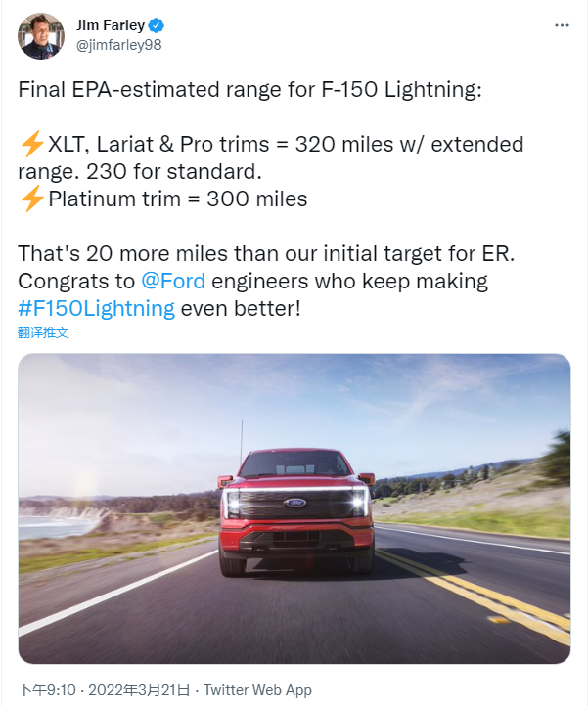Viewport: 588px width, 706px height.
Task: Click the truck's windshield in the photo
Action: pos(295,464)
